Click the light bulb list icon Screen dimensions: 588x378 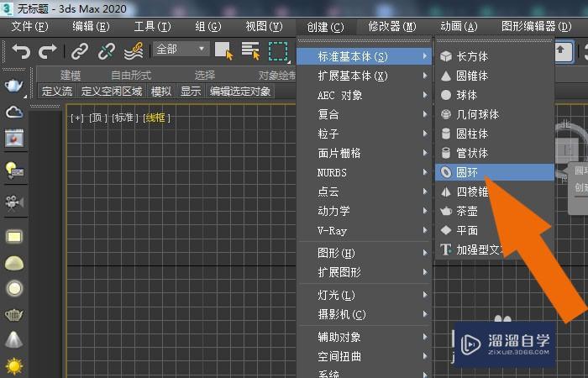(14, 171)
